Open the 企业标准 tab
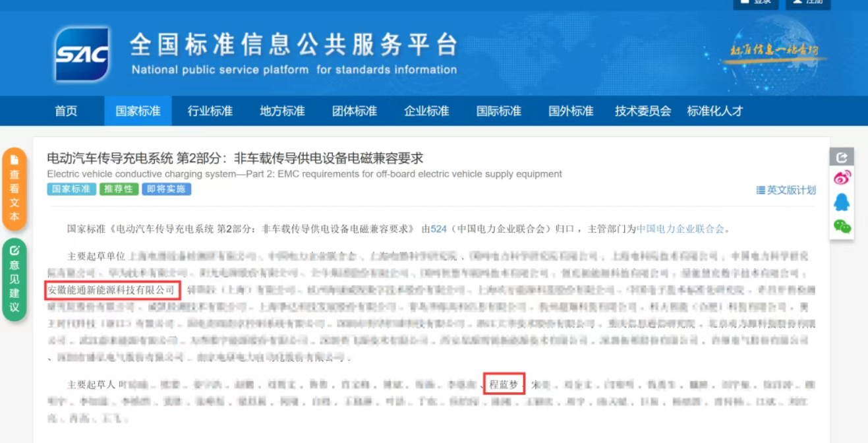 point(426,111)
